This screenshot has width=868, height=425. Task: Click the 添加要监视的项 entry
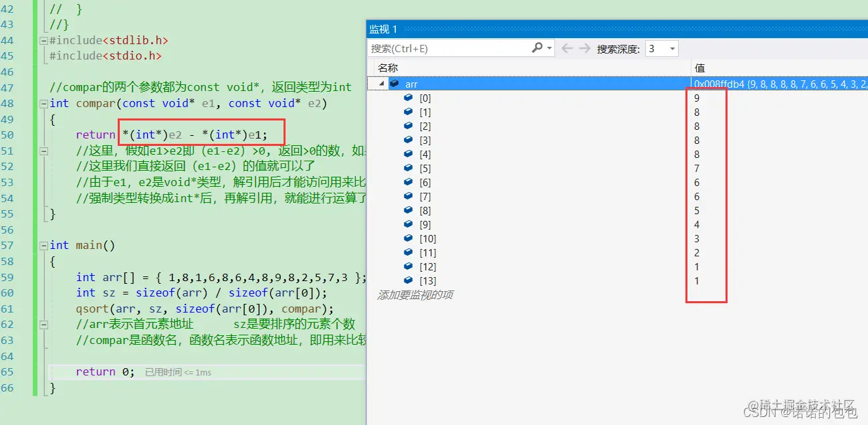click(x=417, y=294)
